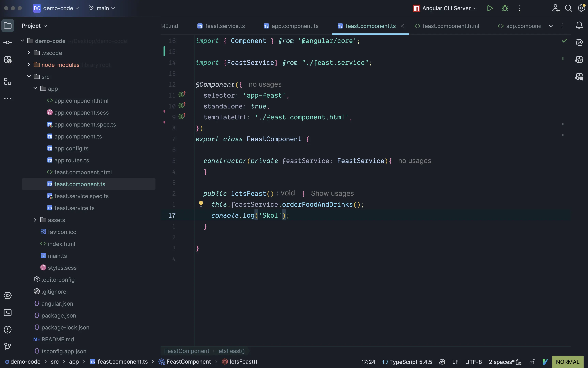
Task: Expand the node_modules folder
Action: [x=29, y=64]
